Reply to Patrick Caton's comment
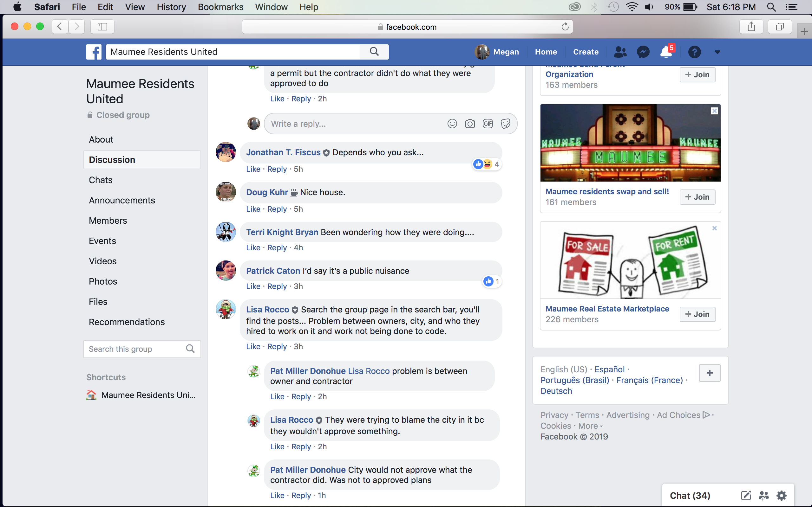This screenshot has width=812, height=507. click(277, 286)
